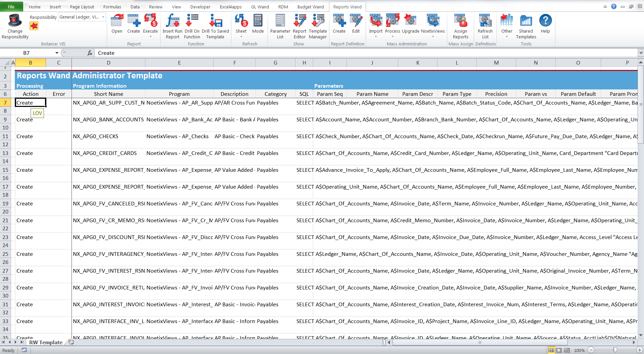The height and width of the screenshot is (354, 644).
Task: Expand the NoetixViews dropdown arrow
Action: tap(433, 37)
